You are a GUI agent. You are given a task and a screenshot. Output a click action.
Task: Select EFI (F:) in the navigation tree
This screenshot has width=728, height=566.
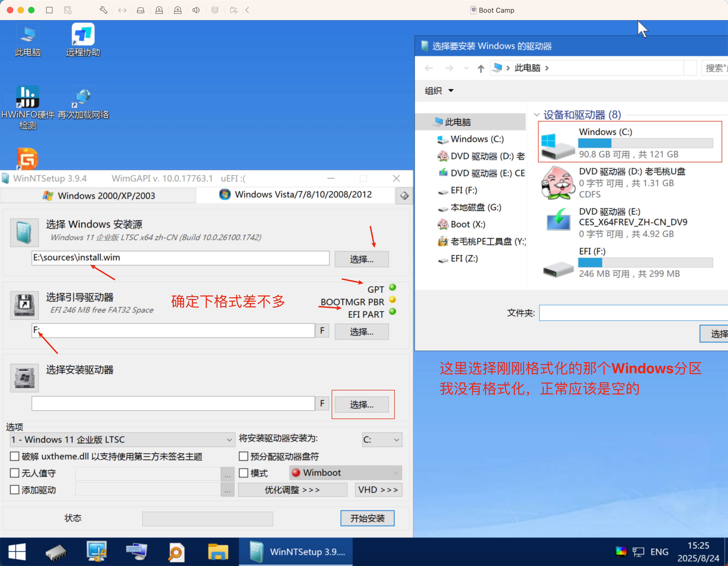pos(464,190)
